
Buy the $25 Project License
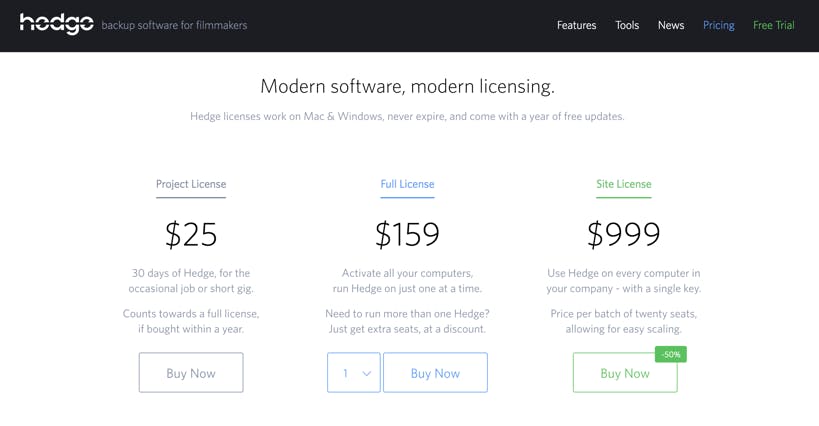[191, 373]
